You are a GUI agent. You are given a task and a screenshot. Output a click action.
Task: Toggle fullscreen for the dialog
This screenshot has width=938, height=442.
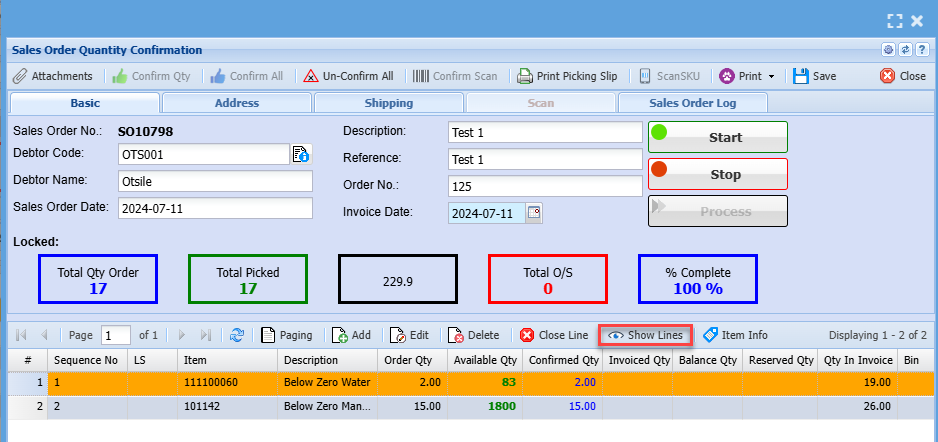click(x=894, y=20)
